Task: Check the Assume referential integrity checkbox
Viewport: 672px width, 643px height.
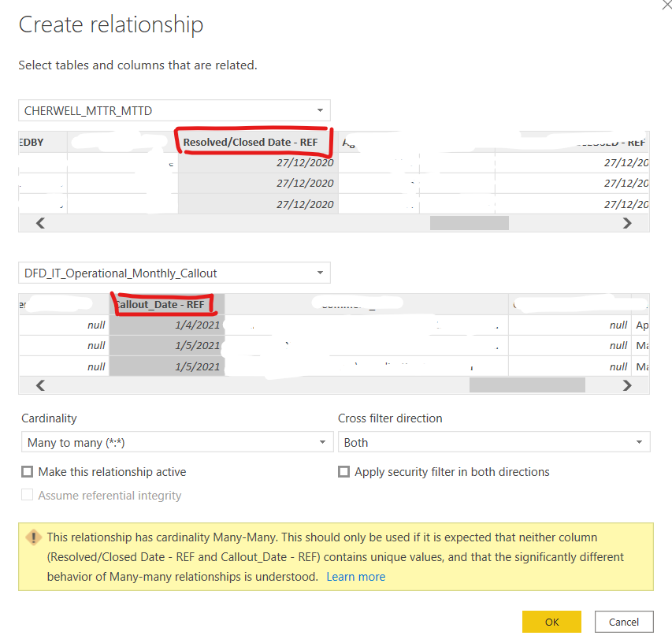Action: tap(27, 495)
